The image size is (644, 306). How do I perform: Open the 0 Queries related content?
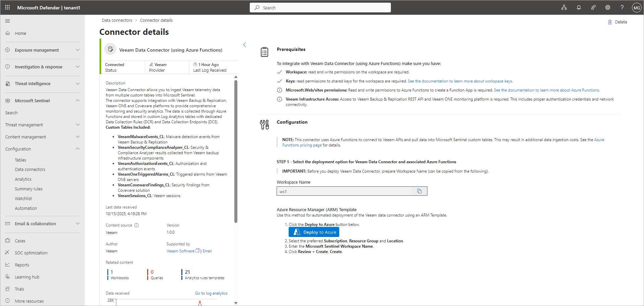point(155,274)
